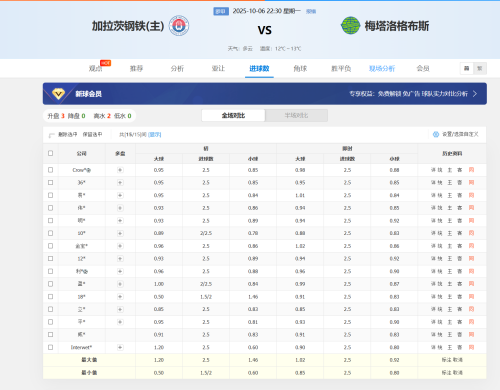Image resolution: width=500 pixels, height=390 pixels.
Task: Open the 设置/选择自定义 settings link
Action: (x=460, y=134)
